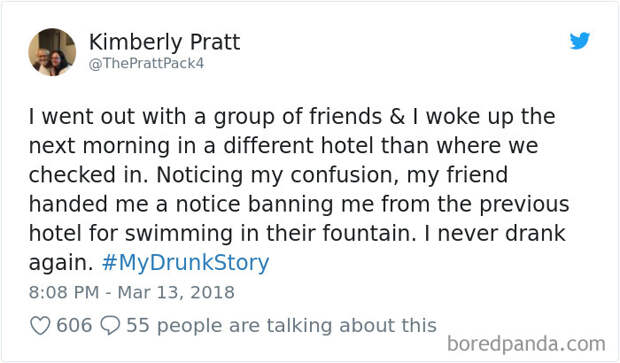Click the Mar 13, 2018 date
This screenshot has height=363, width=620.
pos(176,293)
